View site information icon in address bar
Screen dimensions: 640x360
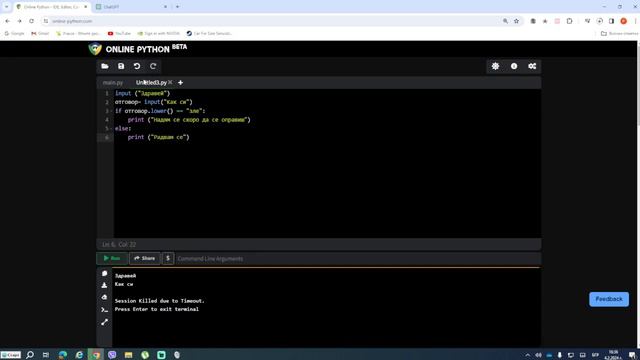click(46, 21)
